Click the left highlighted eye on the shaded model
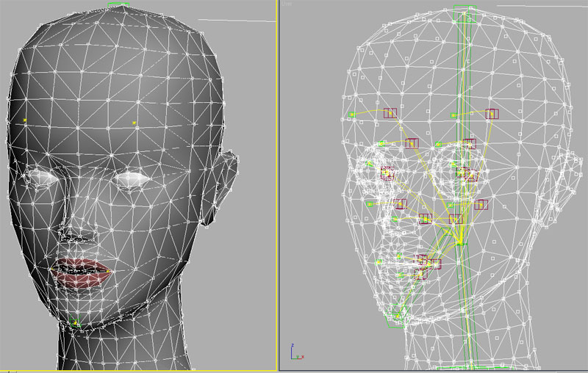This screenshot has height=373, width=588. (39, 177)
